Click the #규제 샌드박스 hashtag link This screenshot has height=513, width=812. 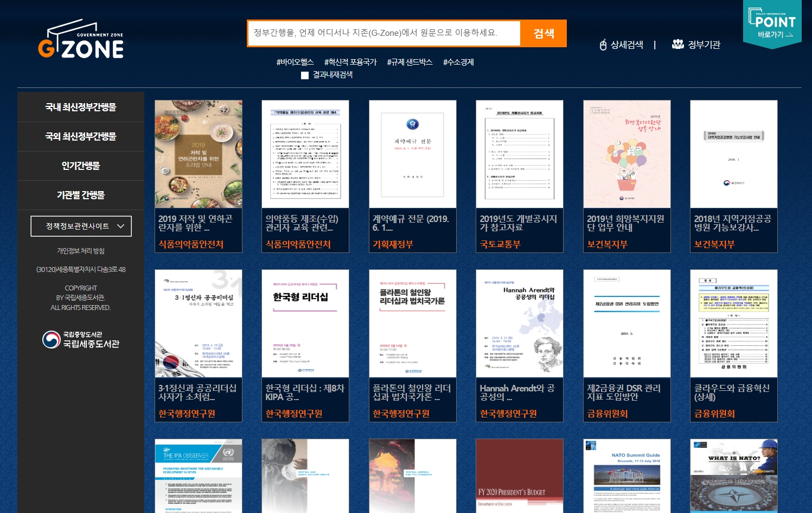tap(410, 62)
